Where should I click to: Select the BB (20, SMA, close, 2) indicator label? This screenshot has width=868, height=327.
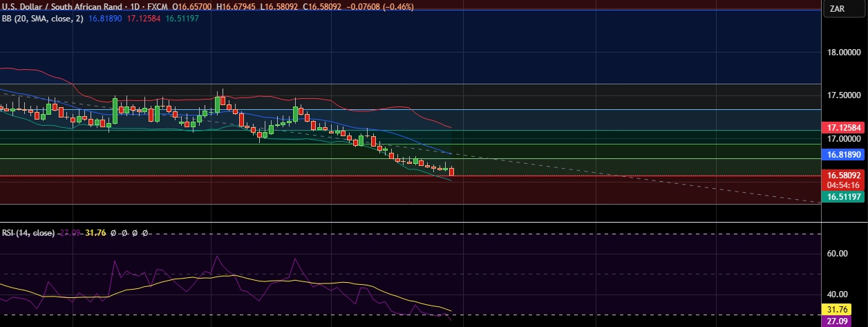pyautogui.click(x=42, y=19)
